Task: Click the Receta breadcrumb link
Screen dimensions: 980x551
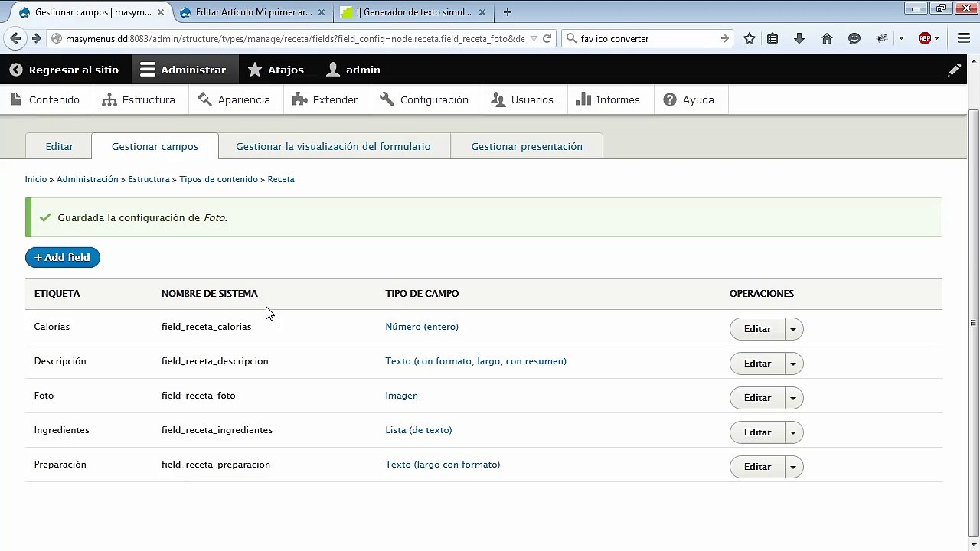Action: pyautogui.click(x=281, y=179)
